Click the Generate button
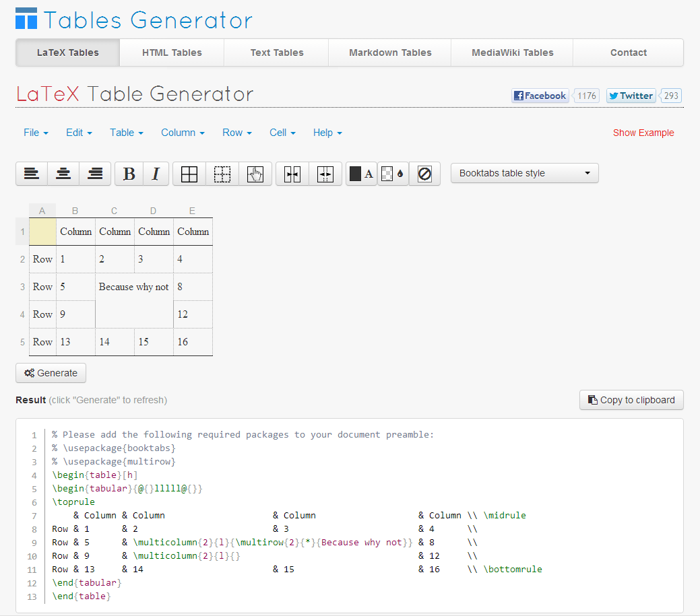The image size is (700, 616). click(x=51, y=373)
